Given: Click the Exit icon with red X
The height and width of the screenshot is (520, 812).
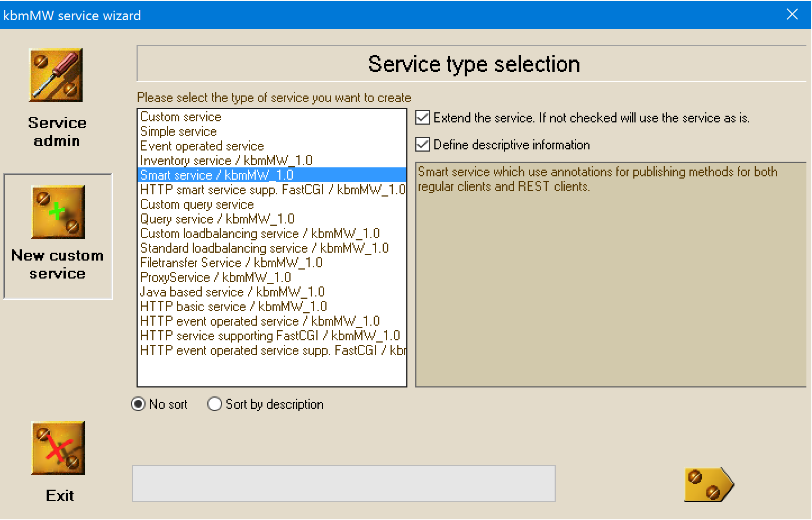Looking at the screenshot, I should pos(58,448).
